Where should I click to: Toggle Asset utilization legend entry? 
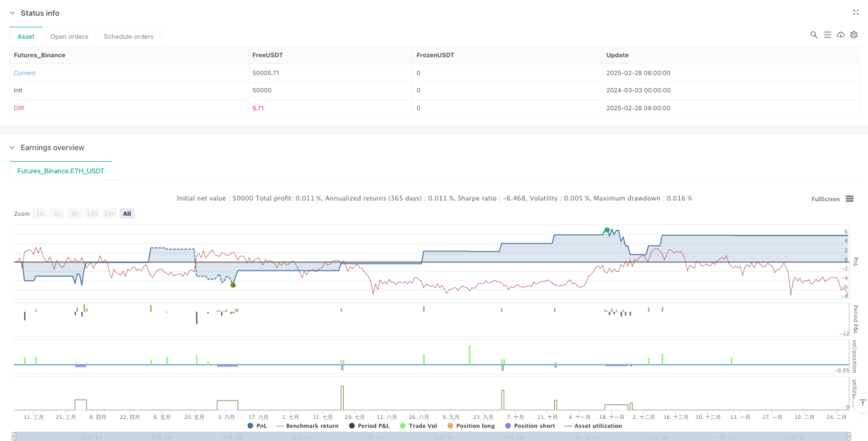[x=592, y=426]
